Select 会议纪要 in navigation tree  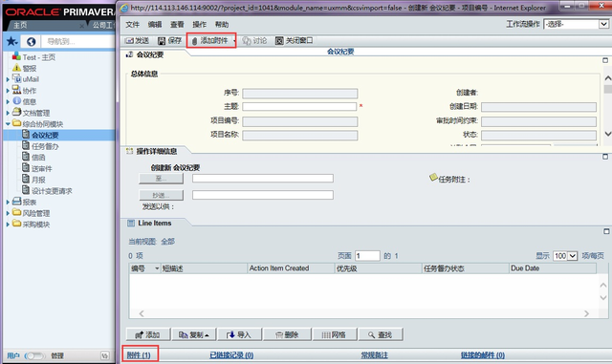(45, 136)
